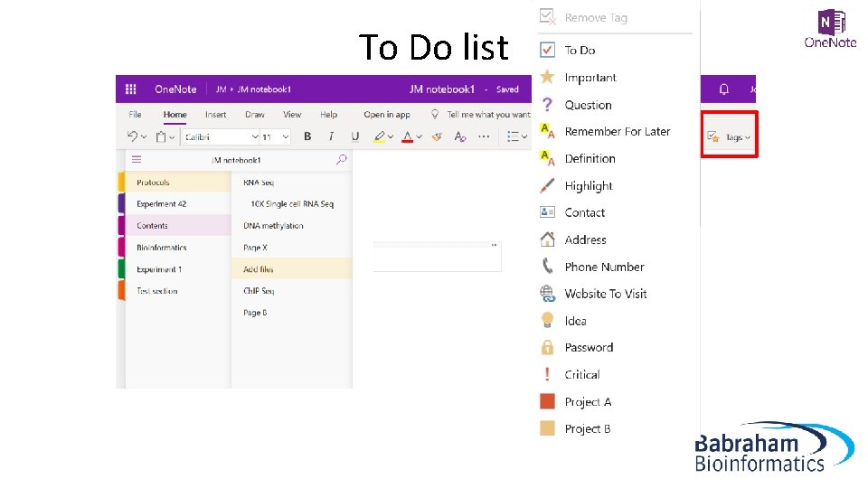Apply the red font color
The height and width of the screenshot is (488, 868).
pyautogui.click(x=408, y=136)
